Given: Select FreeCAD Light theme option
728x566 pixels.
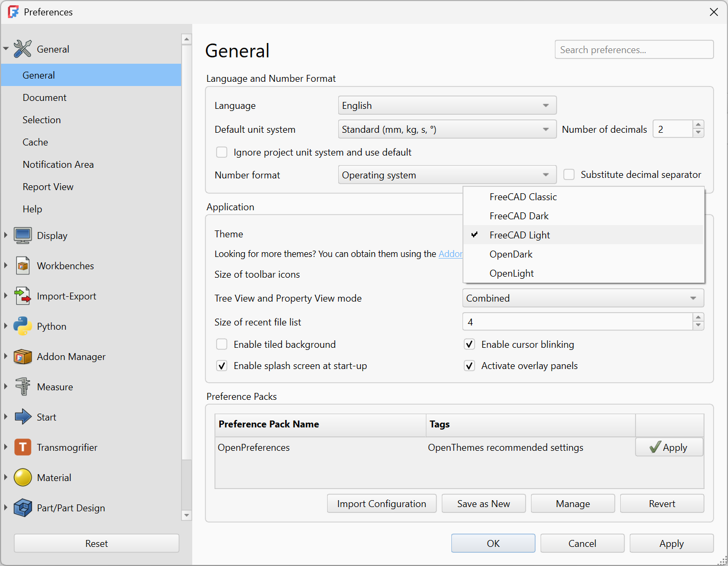Looking at the screenshot, I should coord(584,235).
